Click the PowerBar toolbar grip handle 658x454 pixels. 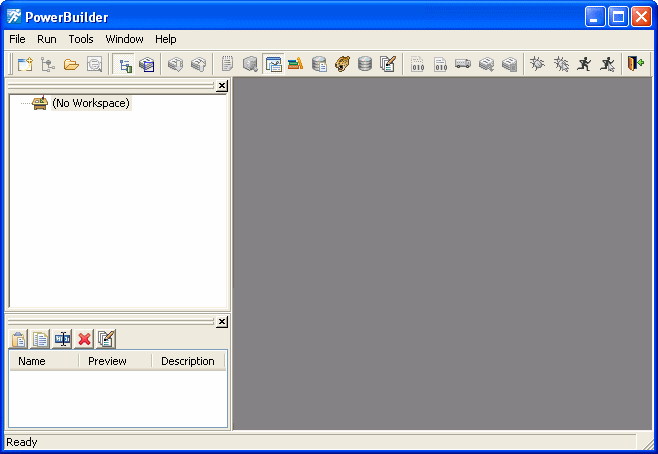pyautogui.click(x=11, y=64)
